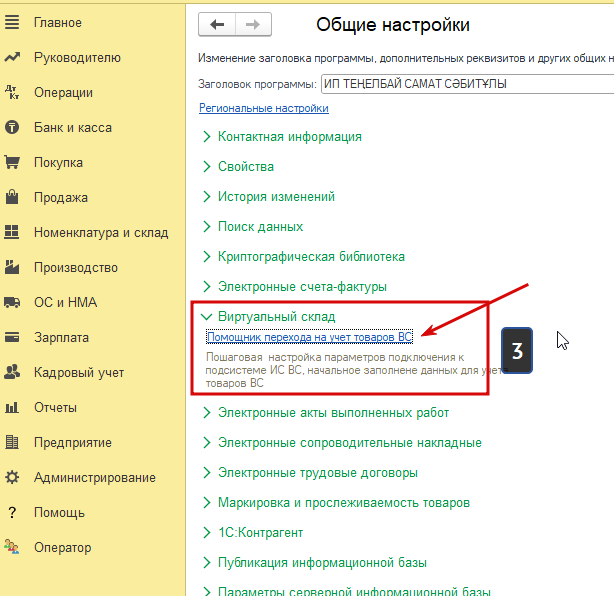Click the Производство factory icon

coord(12,267)
